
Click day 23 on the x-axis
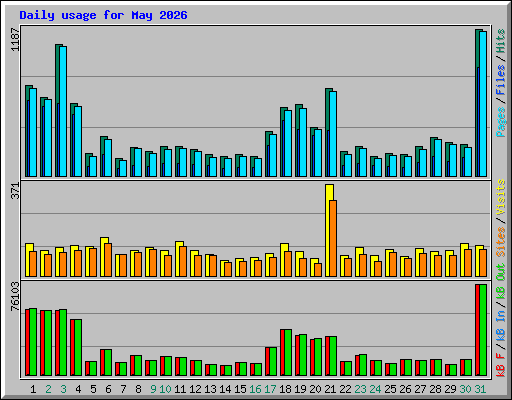point(360,389)
